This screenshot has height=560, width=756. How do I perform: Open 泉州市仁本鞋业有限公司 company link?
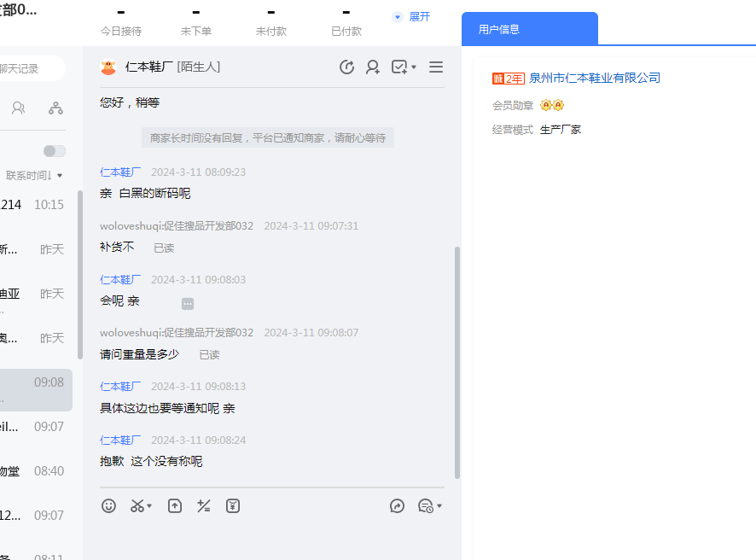point(595,79)
